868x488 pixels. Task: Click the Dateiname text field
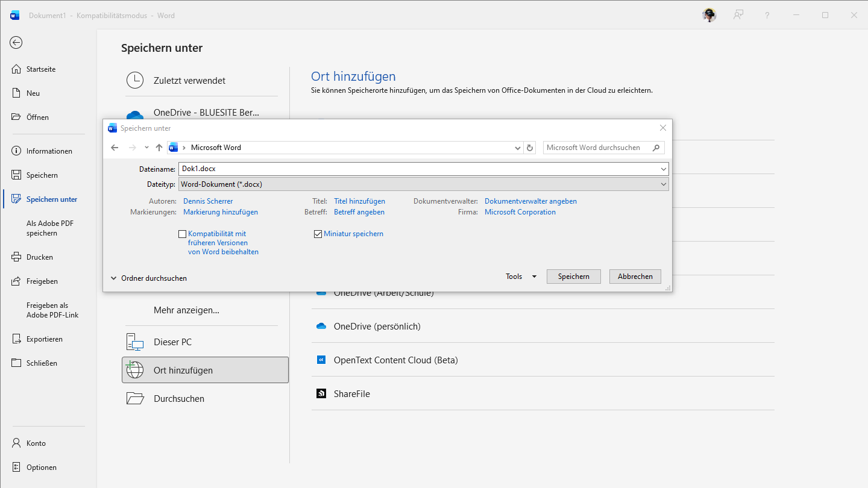(x=418, y=169)
